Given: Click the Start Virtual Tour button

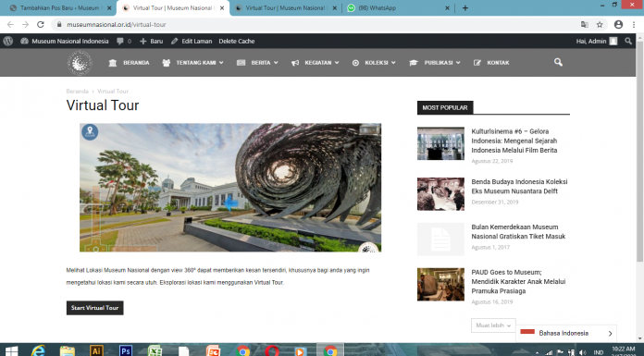Looking at the screenshot, I should 95,308.
